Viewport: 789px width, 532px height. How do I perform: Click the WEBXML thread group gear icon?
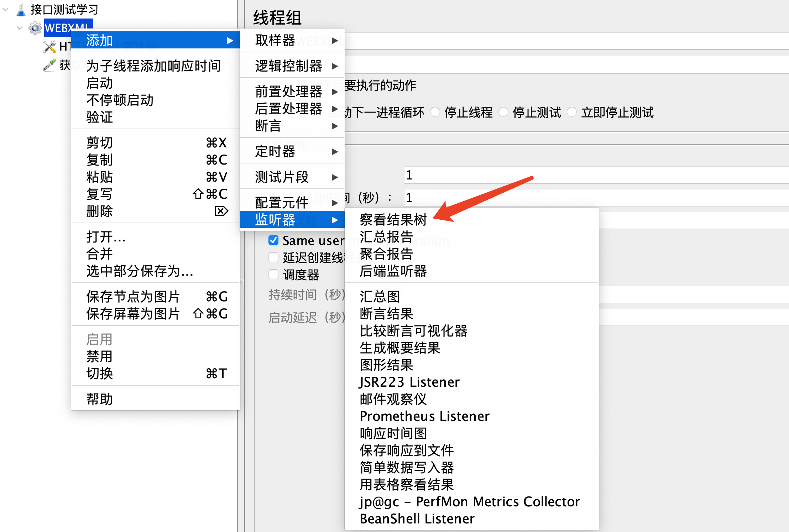35,28
